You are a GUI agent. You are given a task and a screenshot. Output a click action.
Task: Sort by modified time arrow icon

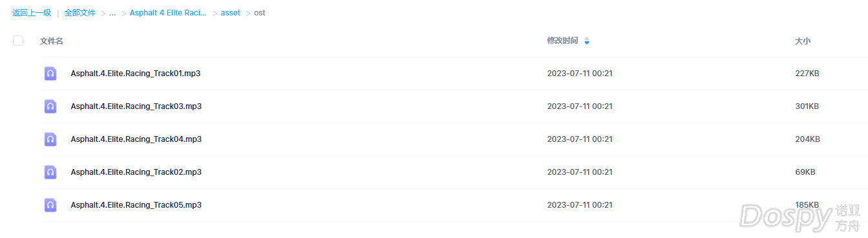click(587, 41)
